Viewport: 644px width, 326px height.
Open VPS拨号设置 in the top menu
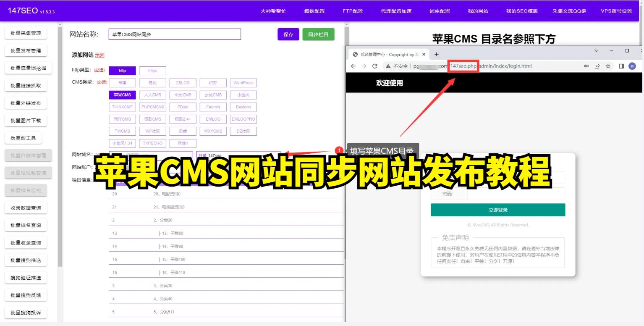[616, 11]
